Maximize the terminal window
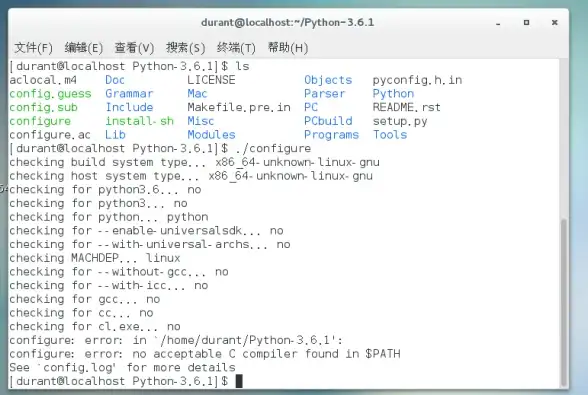 (526, 23)
